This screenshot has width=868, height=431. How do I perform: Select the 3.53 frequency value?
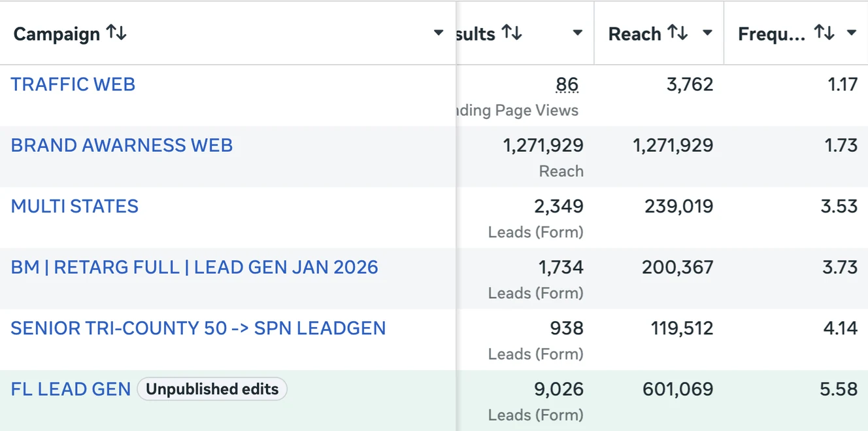[839, 206]
